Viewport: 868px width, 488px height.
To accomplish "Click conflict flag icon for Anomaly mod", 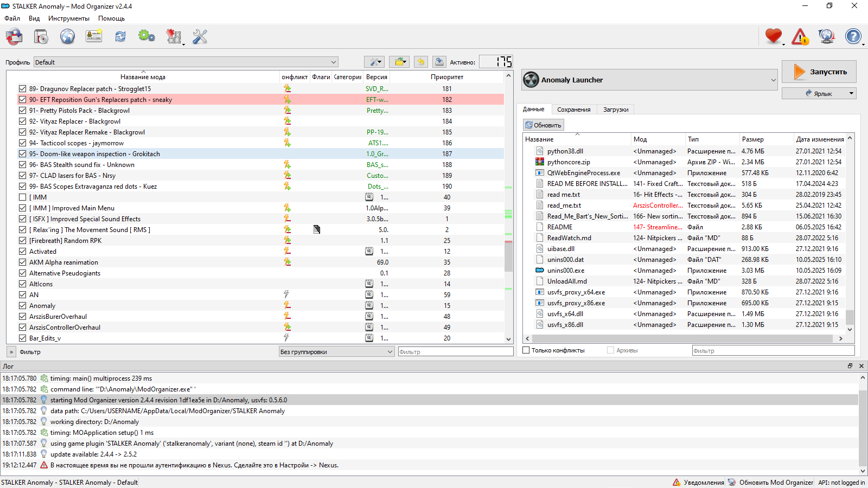I will click(x=287, y=305).
